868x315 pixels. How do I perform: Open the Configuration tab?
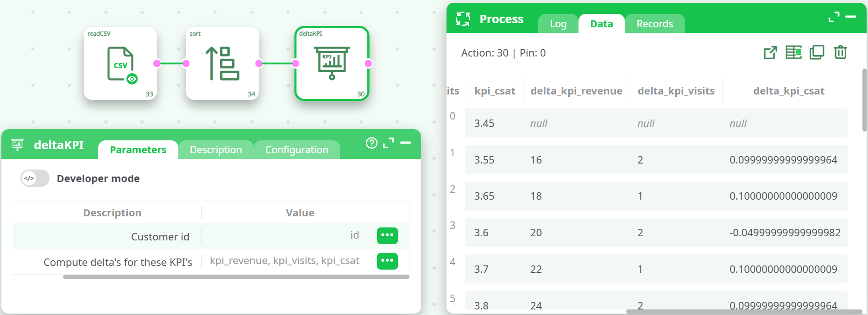click(x=297, y=150)
